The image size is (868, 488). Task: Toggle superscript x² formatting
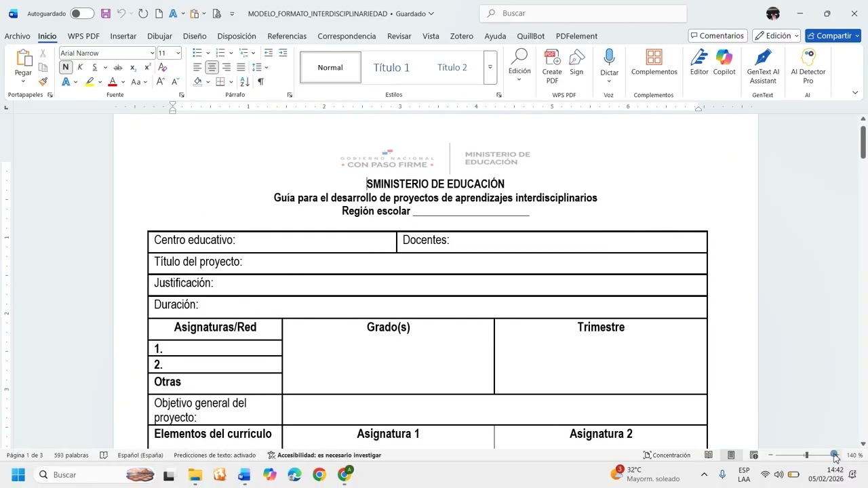point(147,67)
